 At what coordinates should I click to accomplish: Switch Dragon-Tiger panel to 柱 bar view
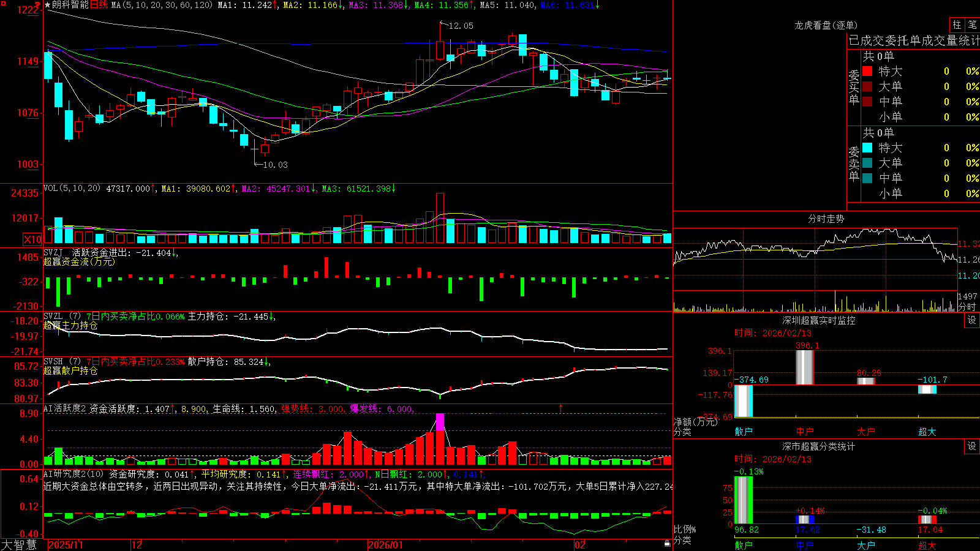957,25
